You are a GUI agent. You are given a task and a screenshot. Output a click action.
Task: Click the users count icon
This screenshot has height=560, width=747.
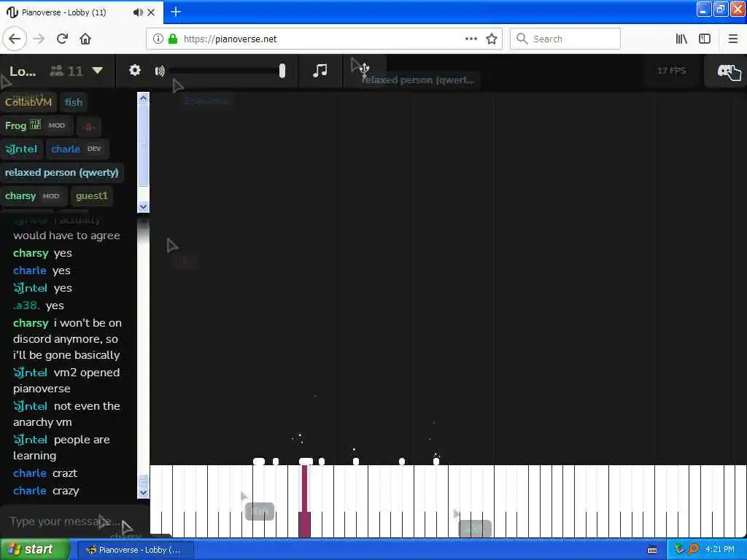pos(57,71)
